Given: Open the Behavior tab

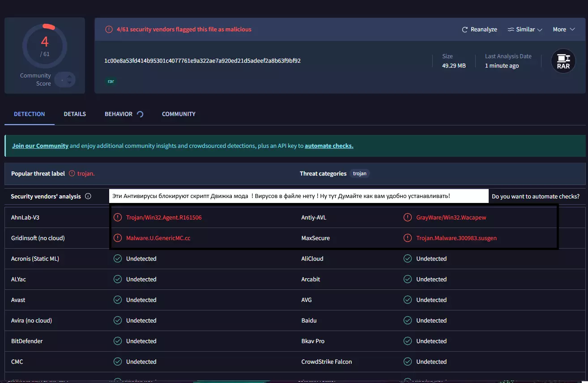Looking at the screenshot, I should coord(119,114).
